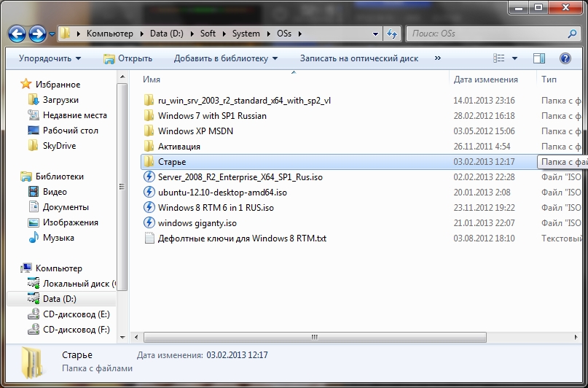The image size is (588, 388).
Task: Sort by the Дата изменения column header
Action: (485, 79)
